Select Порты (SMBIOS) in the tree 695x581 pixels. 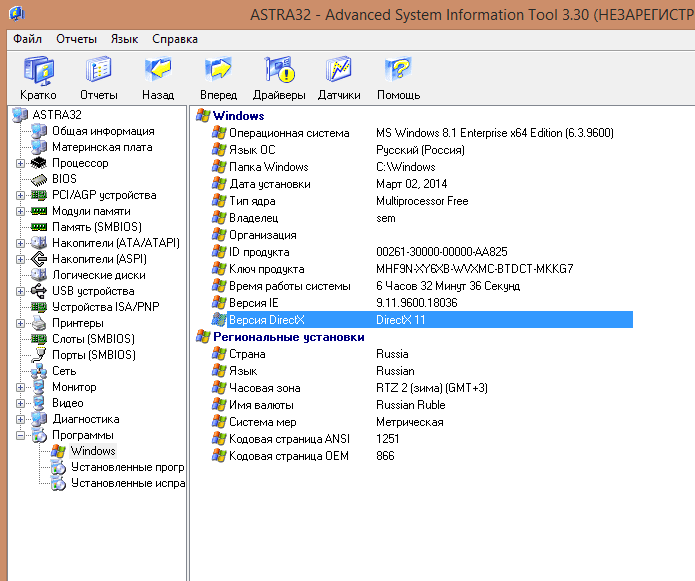point(94,355)
